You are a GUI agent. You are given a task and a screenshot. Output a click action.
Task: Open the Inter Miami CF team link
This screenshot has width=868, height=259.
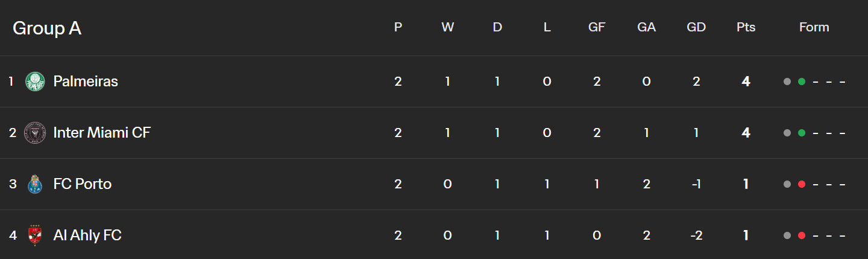click(102, 133)
